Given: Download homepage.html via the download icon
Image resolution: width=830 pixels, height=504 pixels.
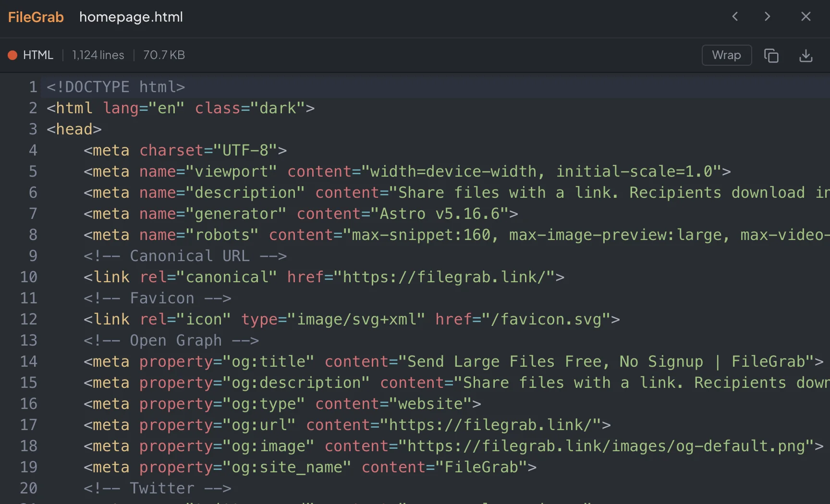Looking at the screenshot, I should point(806,55).
